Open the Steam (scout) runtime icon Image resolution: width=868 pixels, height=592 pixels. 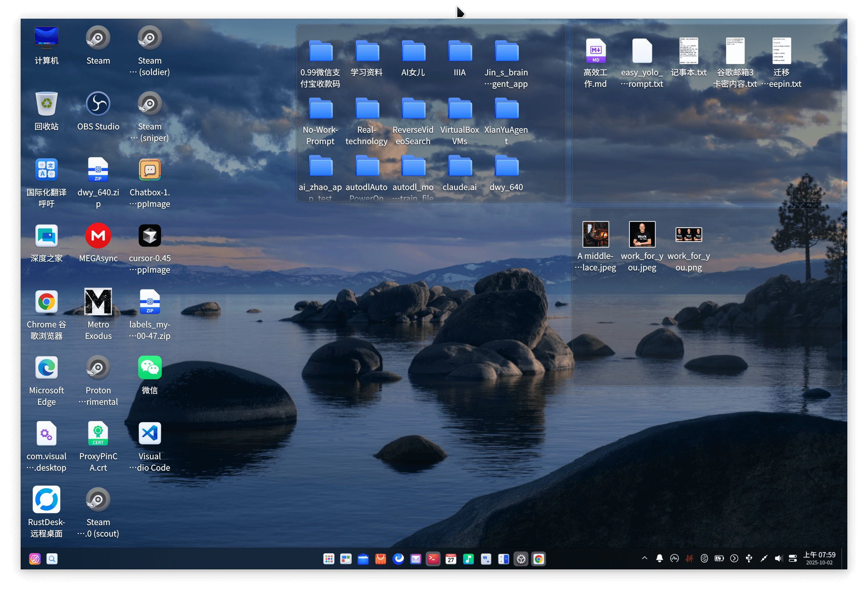click(x=98, y=500)
